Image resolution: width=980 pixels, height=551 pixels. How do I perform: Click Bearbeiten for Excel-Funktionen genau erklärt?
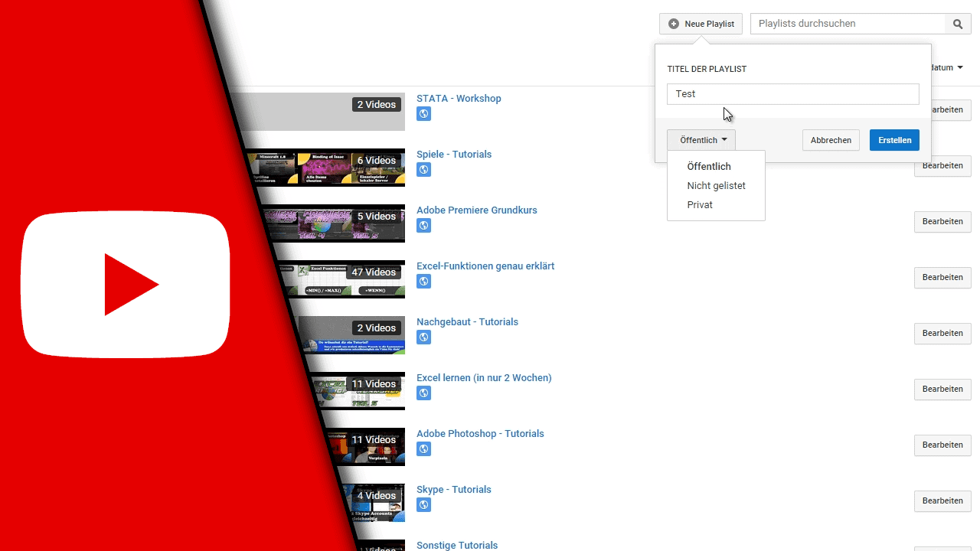click(942, 277)
